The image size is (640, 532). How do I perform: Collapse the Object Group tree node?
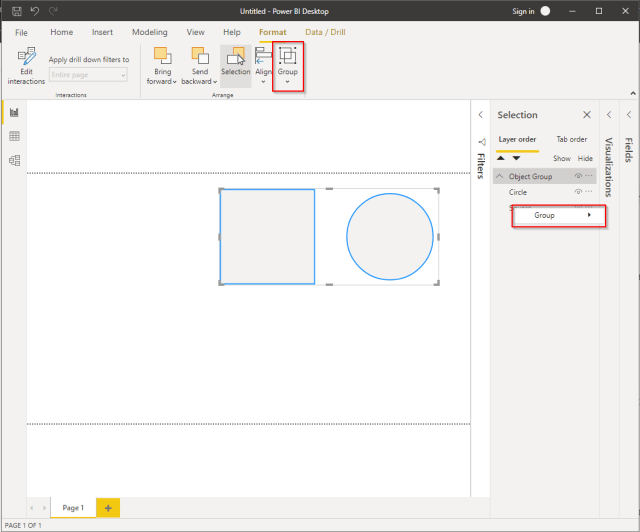500,176
